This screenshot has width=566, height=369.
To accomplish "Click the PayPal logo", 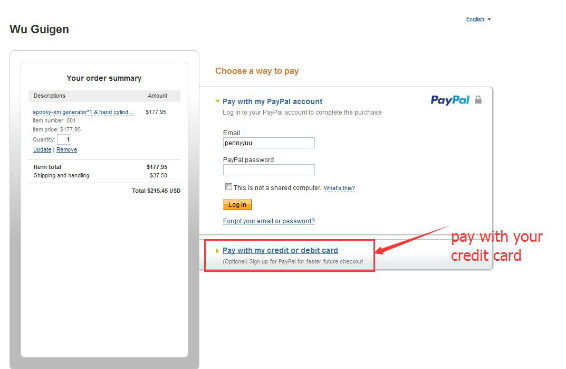I will point(450,100).
